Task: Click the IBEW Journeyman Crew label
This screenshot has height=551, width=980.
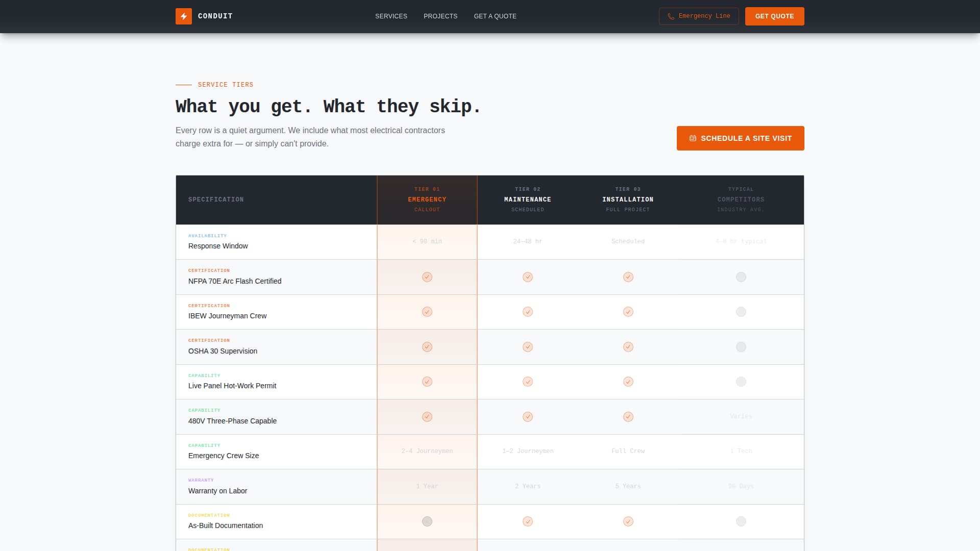Action: (x=227, y=316)
